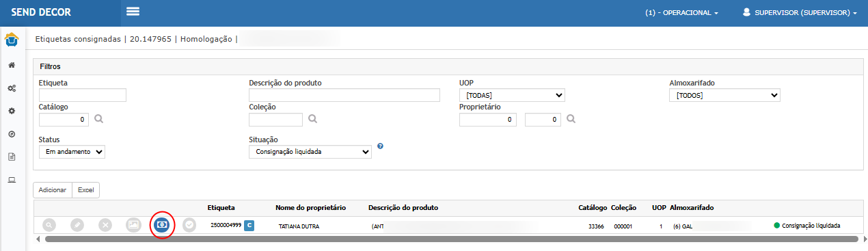Screen dimensions: 868x251
Task: Click the Descrição do produto column header
Action: pos(403,207)
